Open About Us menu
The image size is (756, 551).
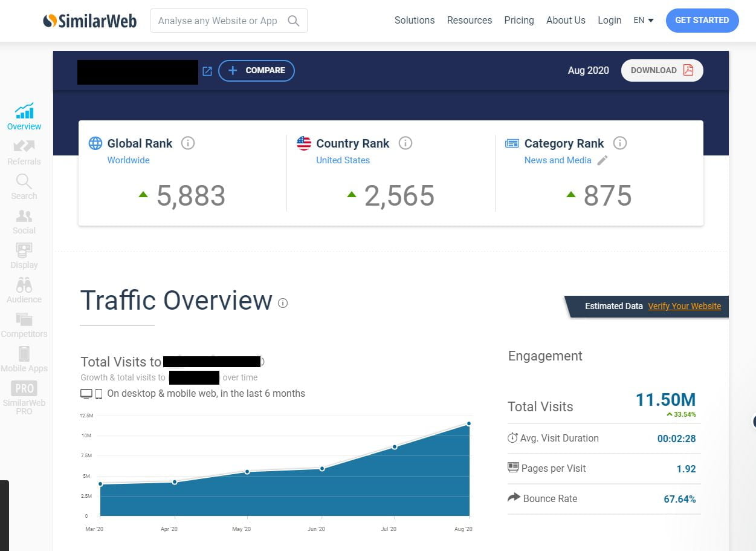point(566,21)
